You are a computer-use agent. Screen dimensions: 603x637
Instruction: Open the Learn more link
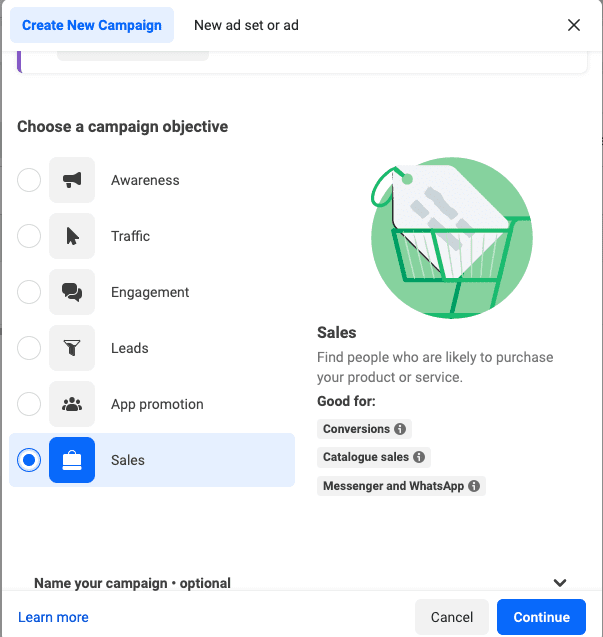[53, 617]
